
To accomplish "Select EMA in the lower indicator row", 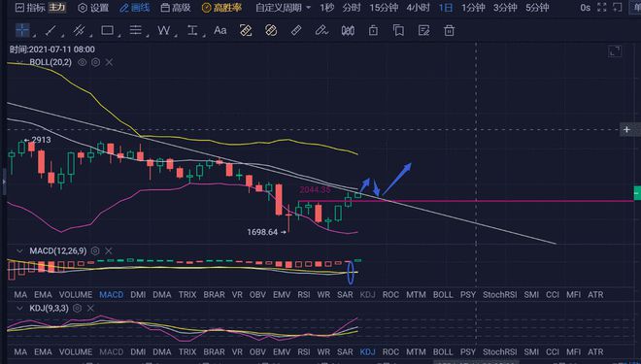I will tap(43, 351).
